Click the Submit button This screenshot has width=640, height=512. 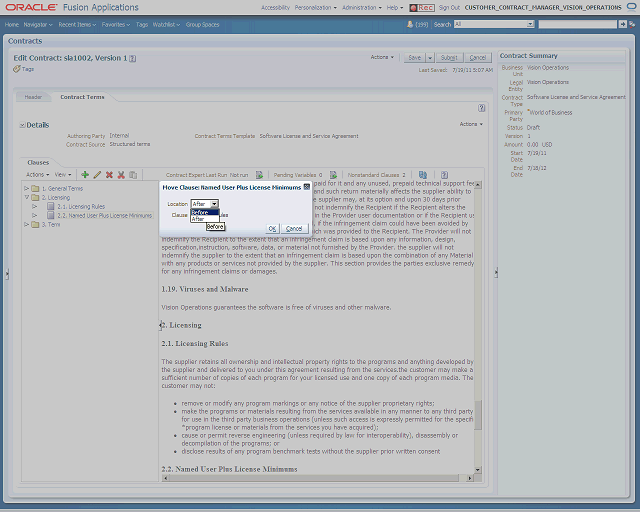[x=449, y=58]
